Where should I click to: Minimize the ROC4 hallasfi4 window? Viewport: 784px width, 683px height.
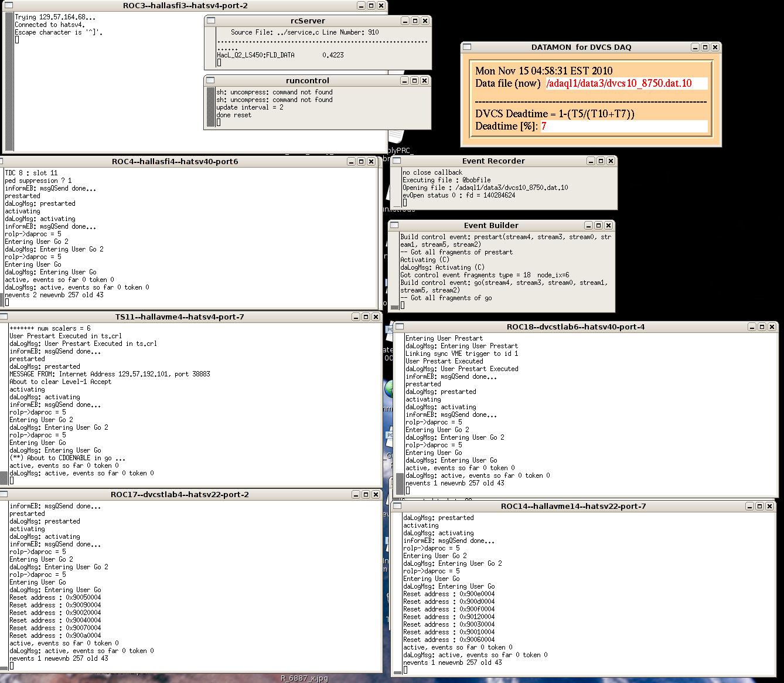point(351,161)
